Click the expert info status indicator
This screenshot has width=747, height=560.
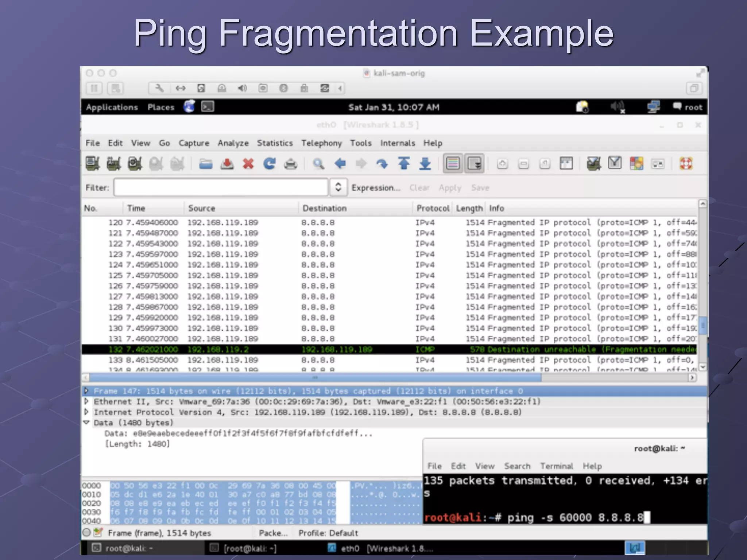click(87, 533)
